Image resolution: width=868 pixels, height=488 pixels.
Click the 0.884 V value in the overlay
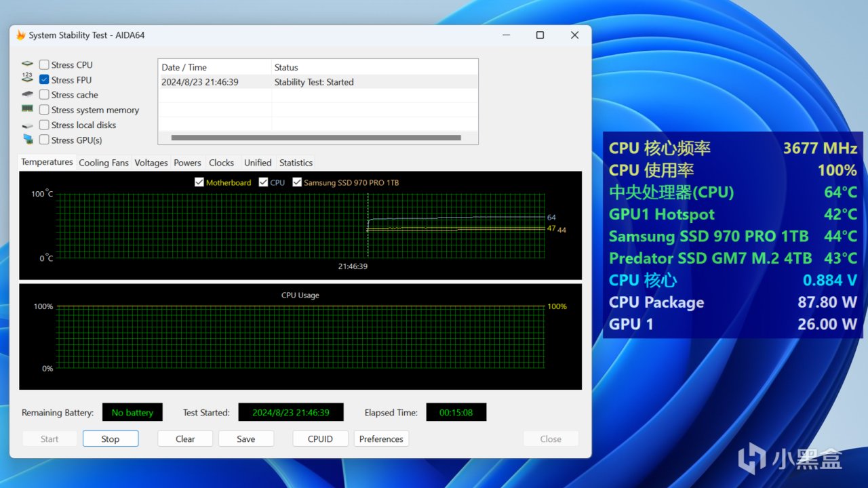point(830,280)
